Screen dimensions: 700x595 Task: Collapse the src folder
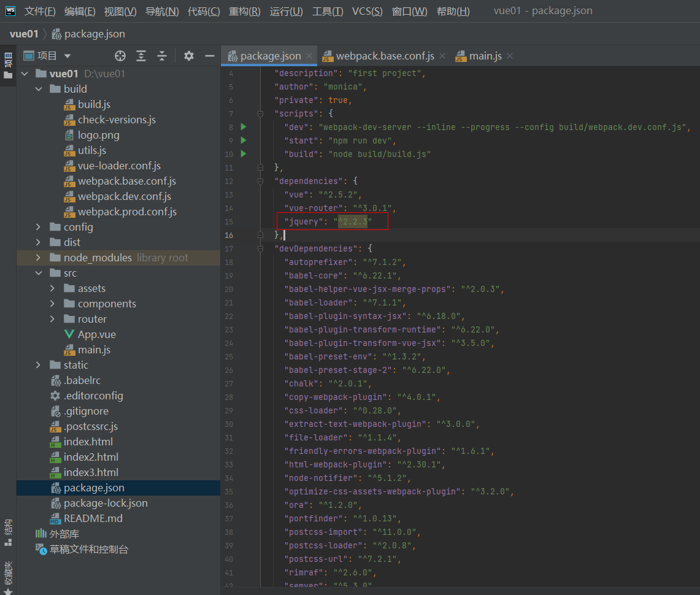(39, 273)
